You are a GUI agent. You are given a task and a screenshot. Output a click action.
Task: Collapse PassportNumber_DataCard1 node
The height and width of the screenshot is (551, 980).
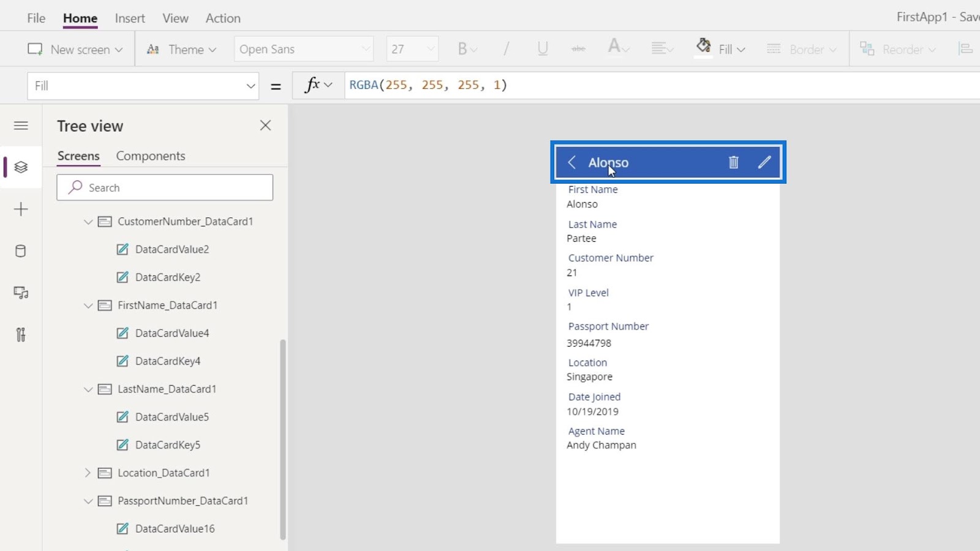(88, 501)
